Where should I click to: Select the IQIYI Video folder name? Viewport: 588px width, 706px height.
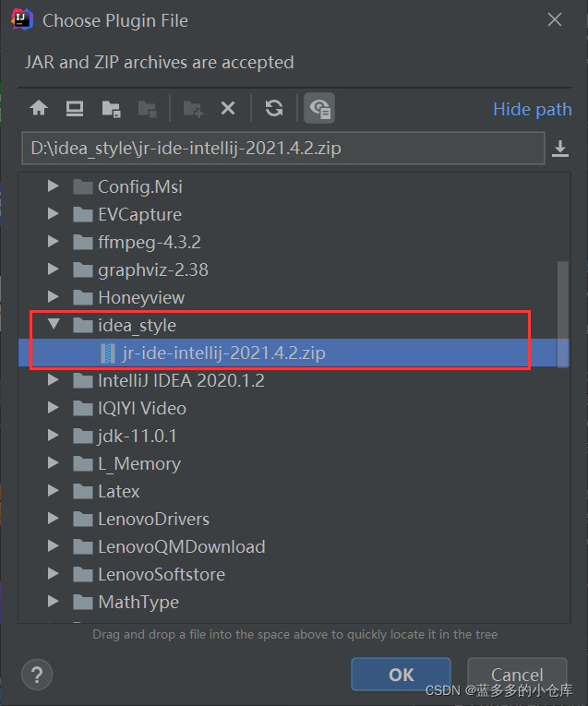[142, 409]
